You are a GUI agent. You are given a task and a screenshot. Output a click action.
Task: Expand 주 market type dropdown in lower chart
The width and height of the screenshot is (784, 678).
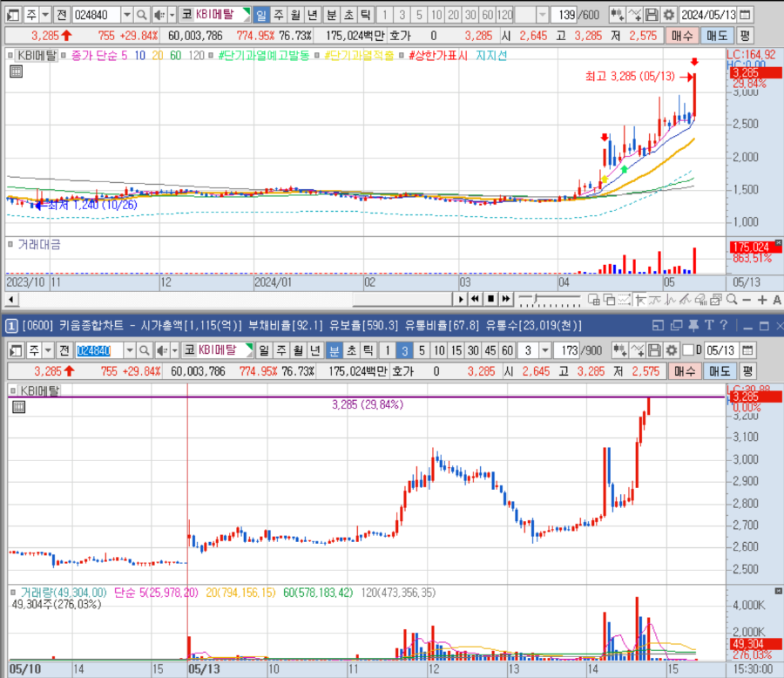pos(48,350)
